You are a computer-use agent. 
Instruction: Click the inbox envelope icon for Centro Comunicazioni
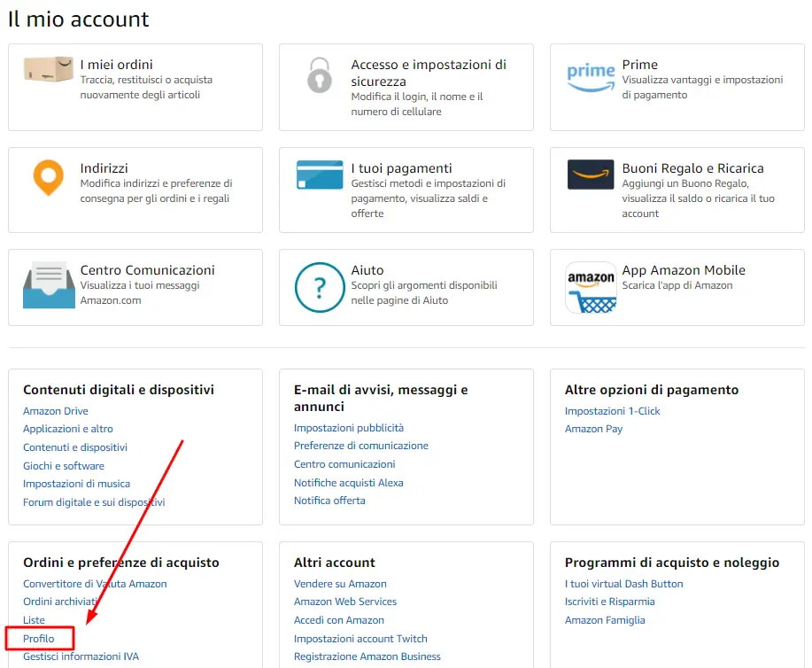click(x=49, y=285)
